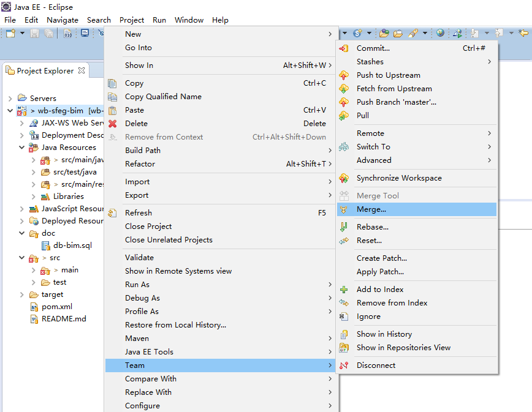Click the Refresh icon in context menu
Image resolution: width=532 pixels, height=412 pixels.
(112, 213)
